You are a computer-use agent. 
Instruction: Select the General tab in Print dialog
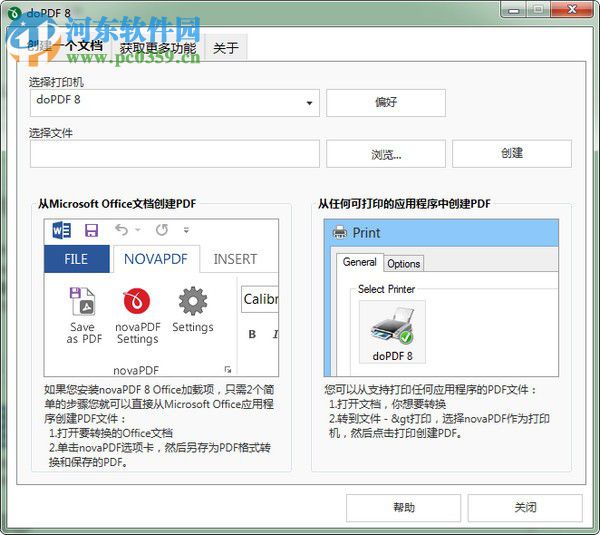pos(359,263)
